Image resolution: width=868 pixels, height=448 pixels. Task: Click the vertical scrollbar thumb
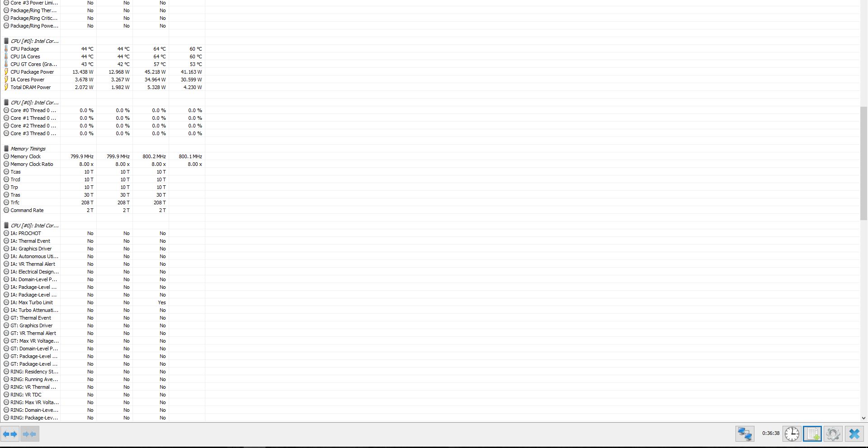tap(864, 164)
